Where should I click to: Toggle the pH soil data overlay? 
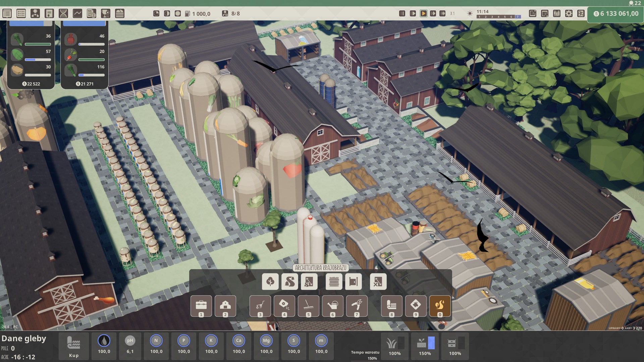[130, 341]
